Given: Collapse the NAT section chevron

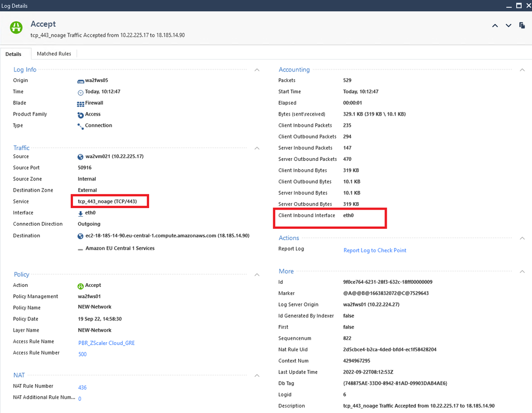Looking at the screenshot, I should point(257,376).
